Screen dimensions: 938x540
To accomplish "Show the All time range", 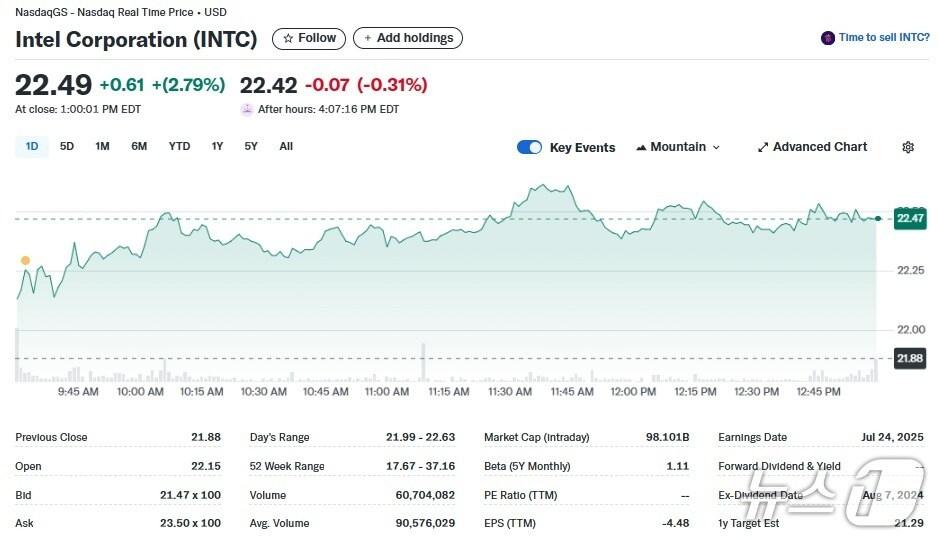I will [286, 146].
